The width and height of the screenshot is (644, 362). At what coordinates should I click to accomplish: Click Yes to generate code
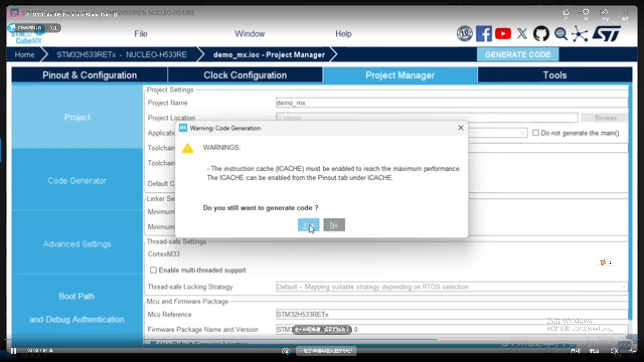308,225
